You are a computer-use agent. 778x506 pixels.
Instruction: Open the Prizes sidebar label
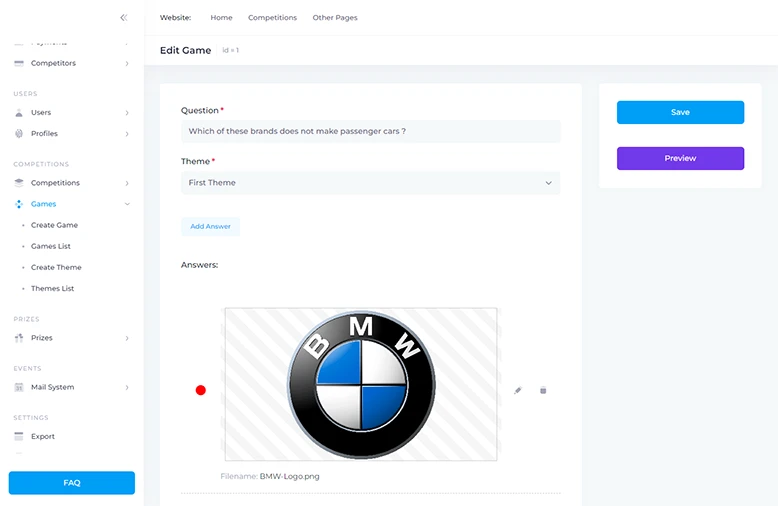[42, 338]
